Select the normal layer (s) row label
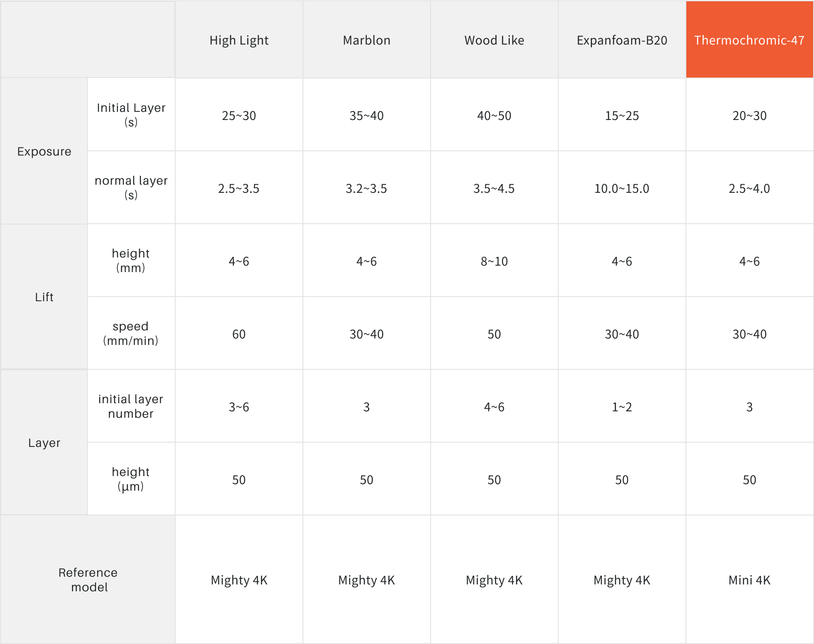Image resolution: width=814 pixels, height=644 pixels. pos(131,188)
